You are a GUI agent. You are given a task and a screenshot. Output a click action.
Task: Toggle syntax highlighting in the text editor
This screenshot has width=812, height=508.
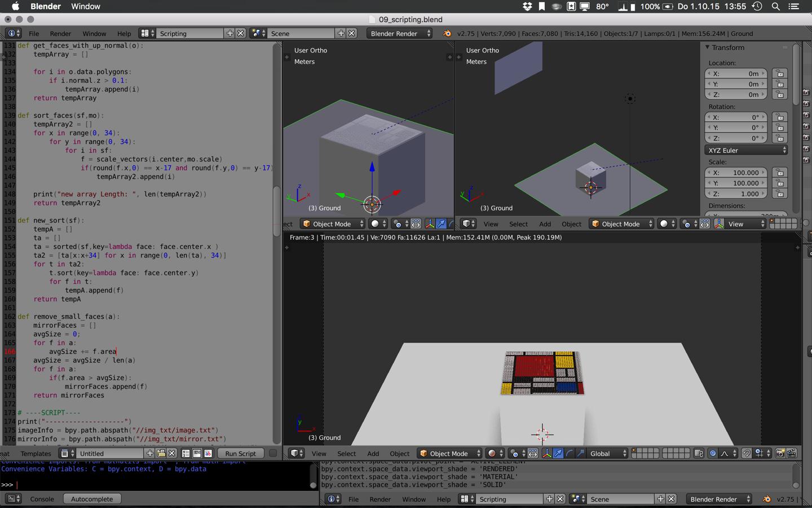click(208, 453)
